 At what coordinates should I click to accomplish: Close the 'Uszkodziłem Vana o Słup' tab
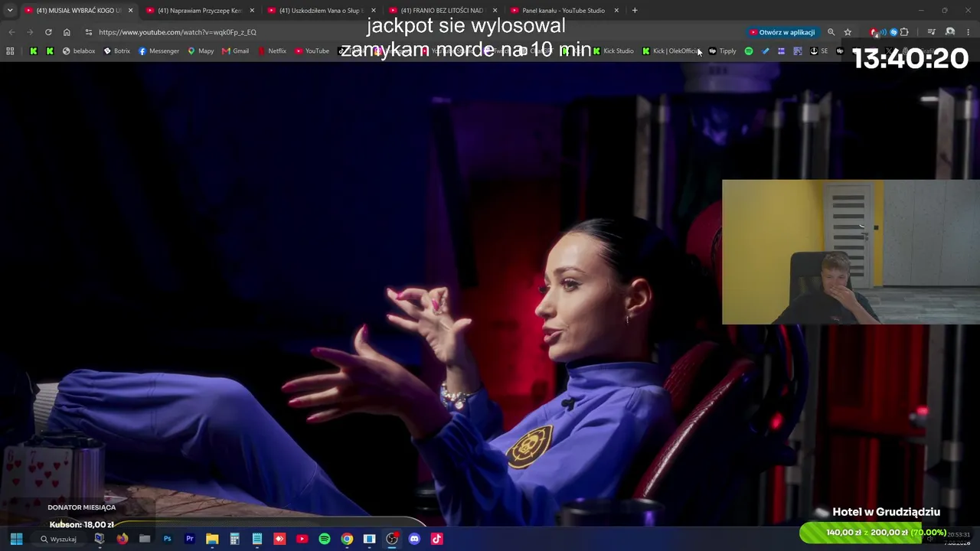pyautogui.click(x=374, y=11)
